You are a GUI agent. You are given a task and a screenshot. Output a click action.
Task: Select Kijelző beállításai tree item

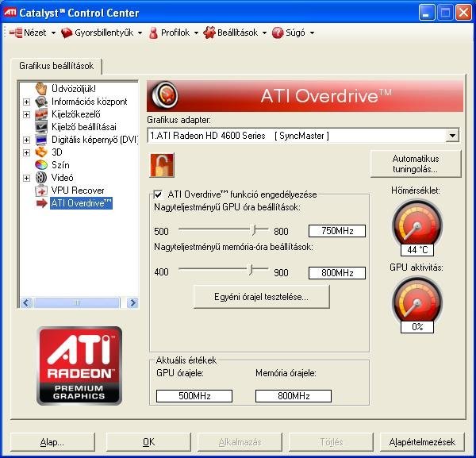(84, 127)
